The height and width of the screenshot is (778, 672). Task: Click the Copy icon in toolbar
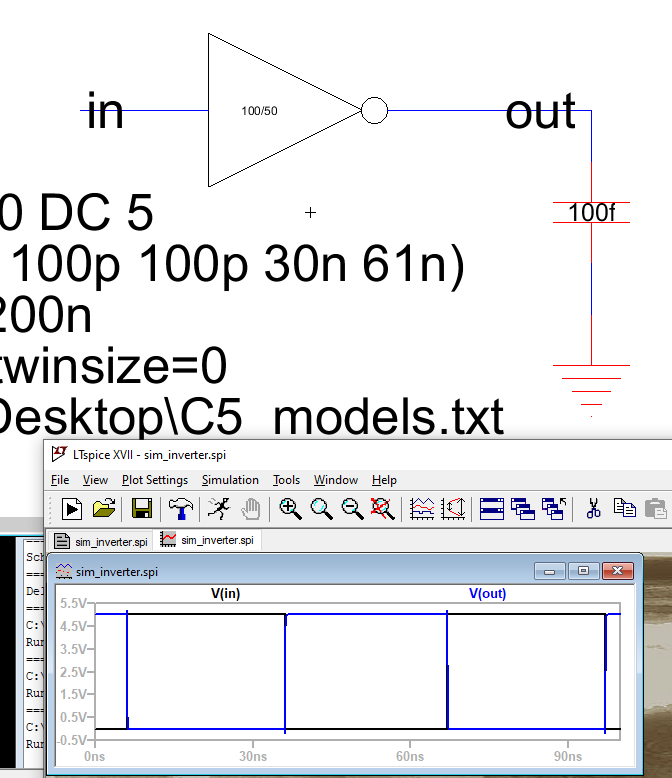(625, 509)
